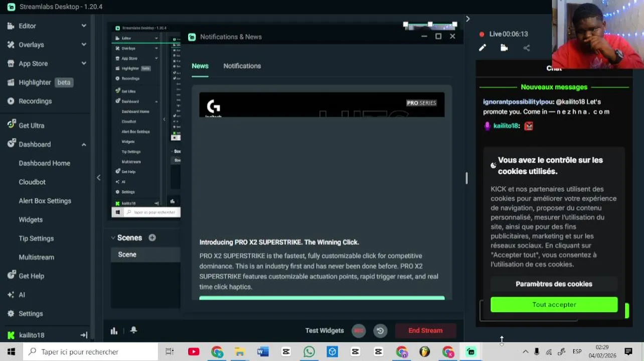The height and width of the screenshot is (361, 644).
Task: Click the REC record button
Action: [x=358, y=330]
